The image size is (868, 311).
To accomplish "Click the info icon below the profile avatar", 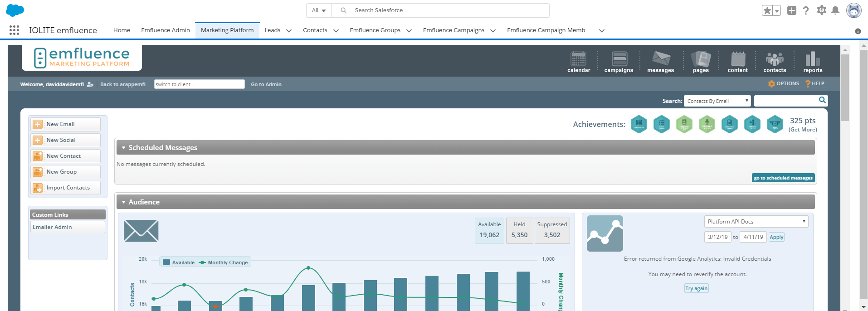I will click(858, 31).
